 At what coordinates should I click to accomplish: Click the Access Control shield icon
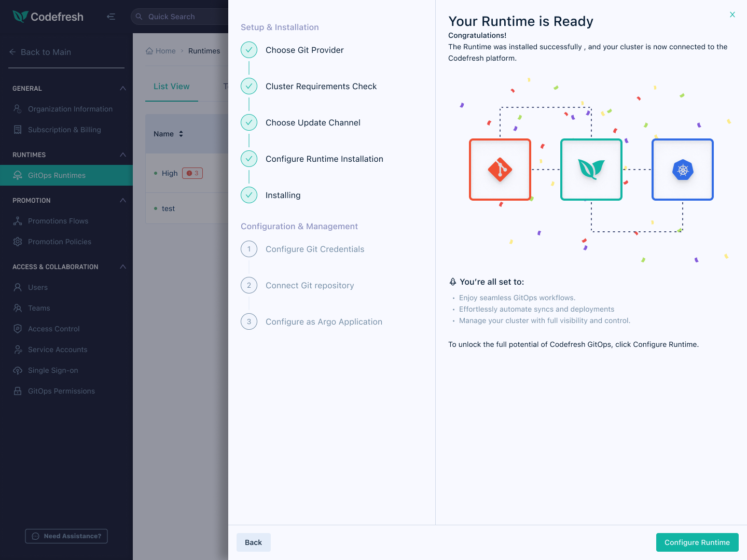pyautogui.click(x=18, y=329)
